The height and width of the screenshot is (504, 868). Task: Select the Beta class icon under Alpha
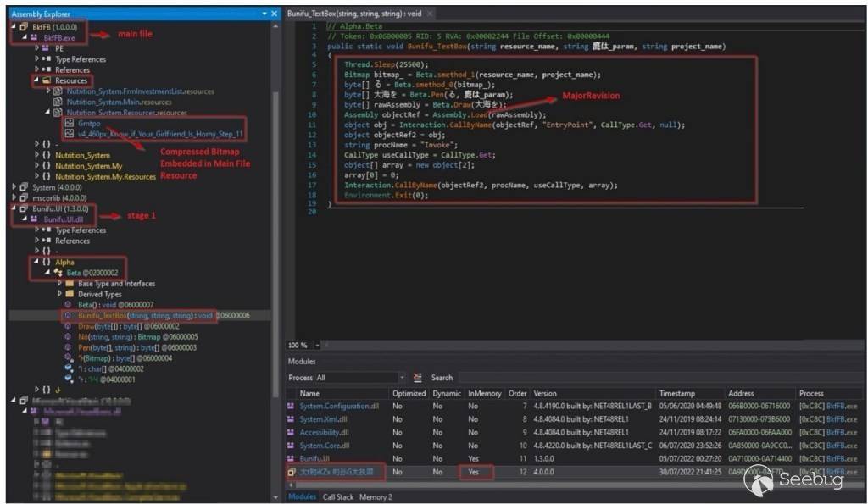(60, 273)
